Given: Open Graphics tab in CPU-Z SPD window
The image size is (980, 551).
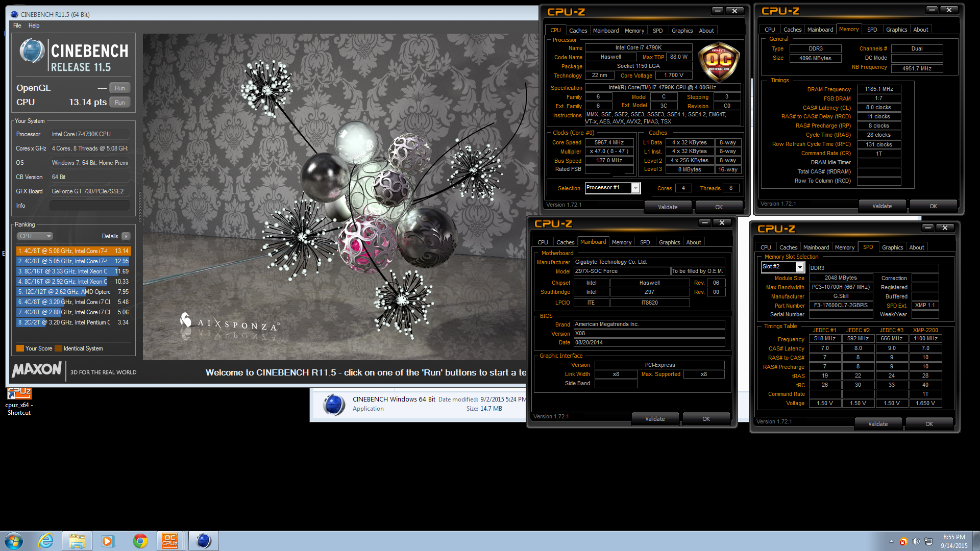Looking at the screenshot, I should (x=892, y=247).
